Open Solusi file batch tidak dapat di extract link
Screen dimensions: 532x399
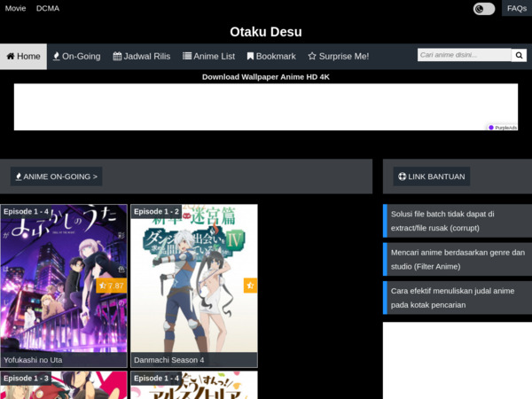[442, 221]
